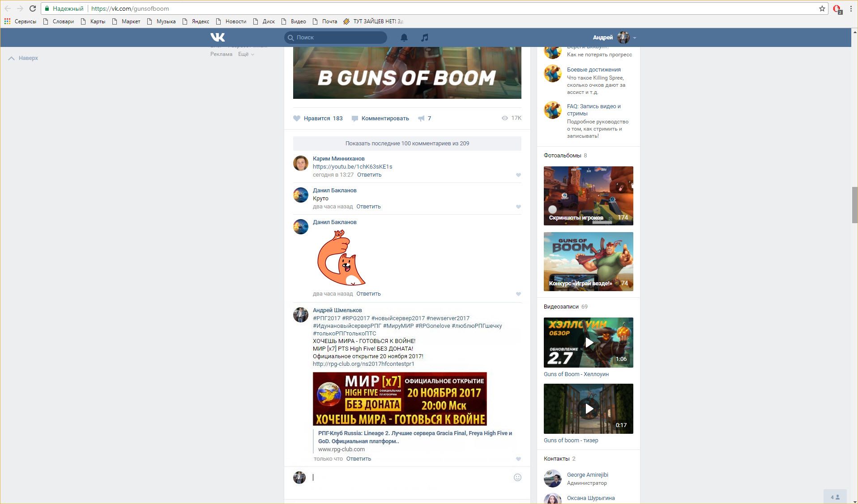The width and height of the screenshot is (858, 504).
Task: Bookmark page with the star icon
Action: [x=822, y=8]
